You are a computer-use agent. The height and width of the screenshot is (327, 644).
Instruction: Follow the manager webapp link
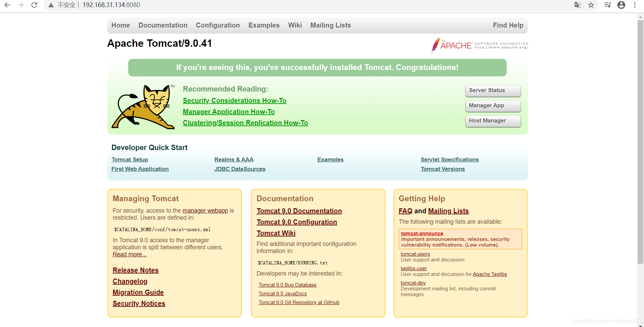[205, 211]
